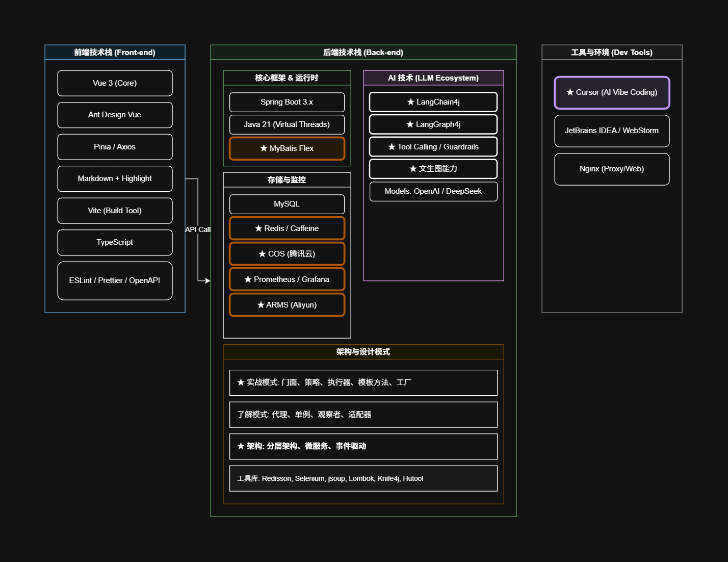This screenshot has height=562, width=728.
Task: Select the TypeScript box
Action: pos(115,243)
